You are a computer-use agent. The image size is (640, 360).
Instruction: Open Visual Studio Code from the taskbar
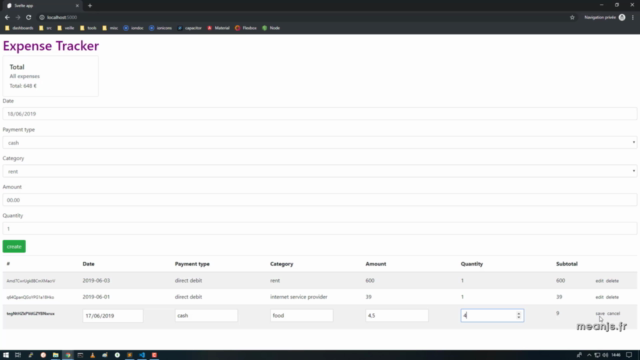142,355
